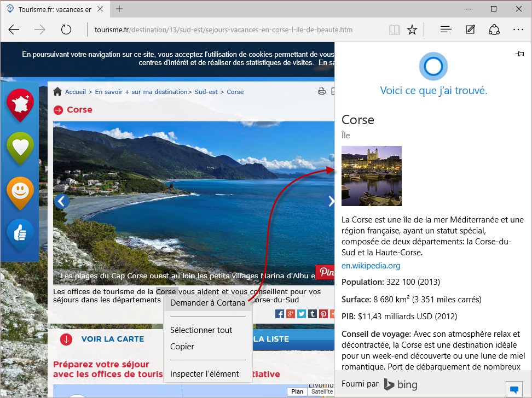Click the favorites star icon in address bar
532x398 pixels.
coord(412,30)
